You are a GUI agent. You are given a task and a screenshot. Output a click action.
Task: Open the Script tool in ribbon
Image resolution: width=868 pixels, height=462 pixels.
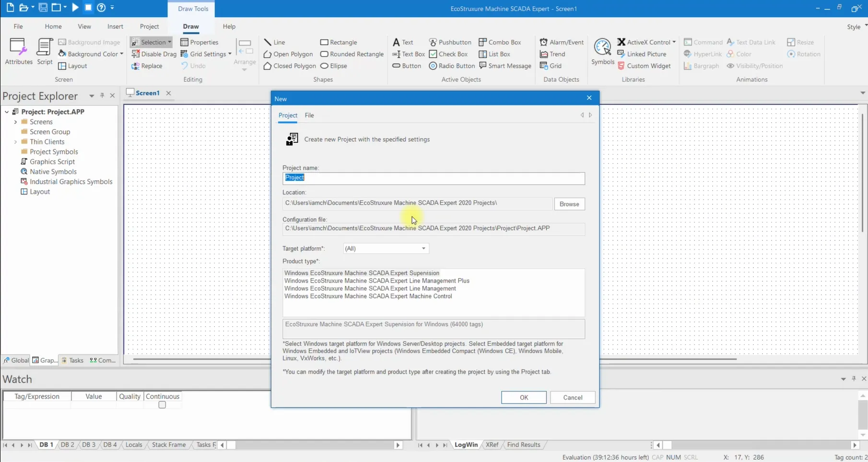45,51
